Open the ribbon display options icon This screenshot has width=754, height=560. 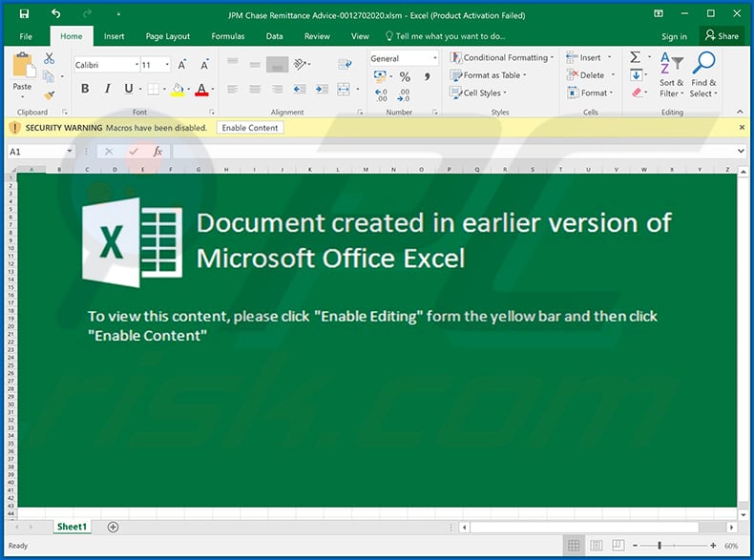pyautogui.click(x=659, y=13)
